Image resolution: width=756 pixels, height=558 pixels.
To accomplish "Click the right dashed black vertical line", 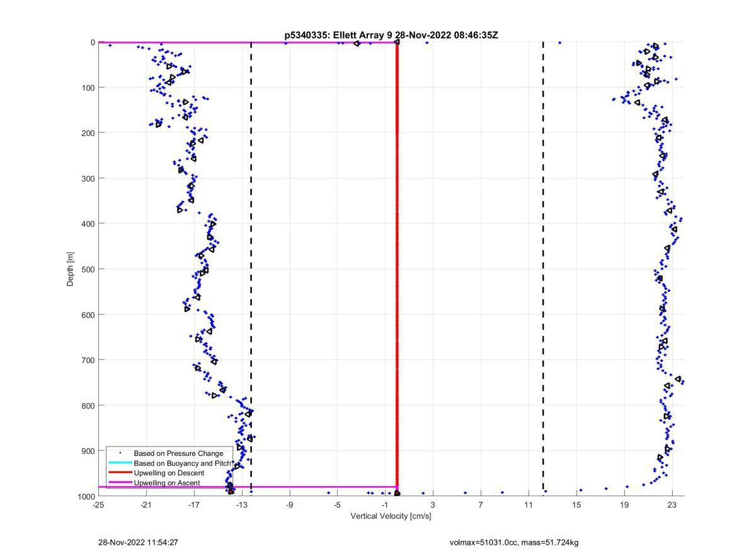I will pos(543,268).
